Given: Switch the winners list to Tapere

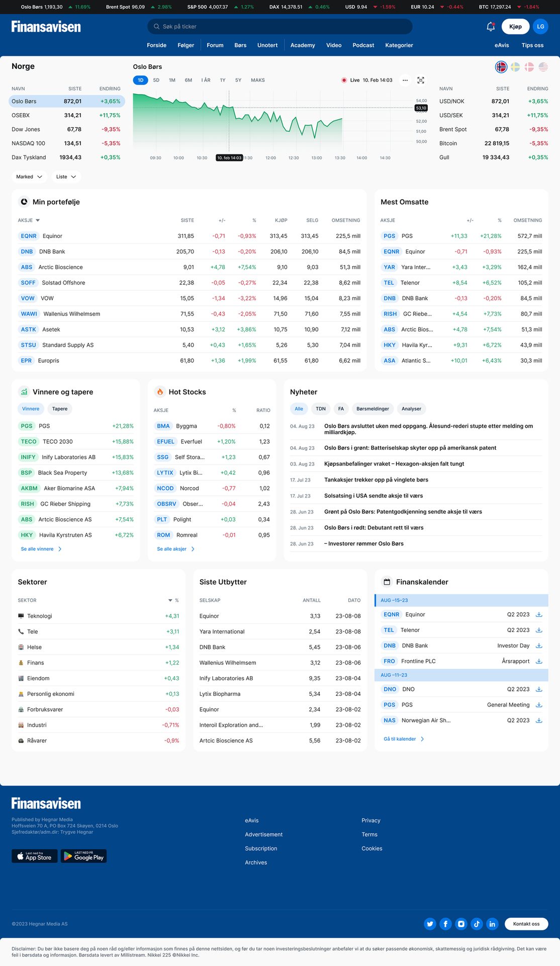Looking at the screenshot, I should pos(60,409).
